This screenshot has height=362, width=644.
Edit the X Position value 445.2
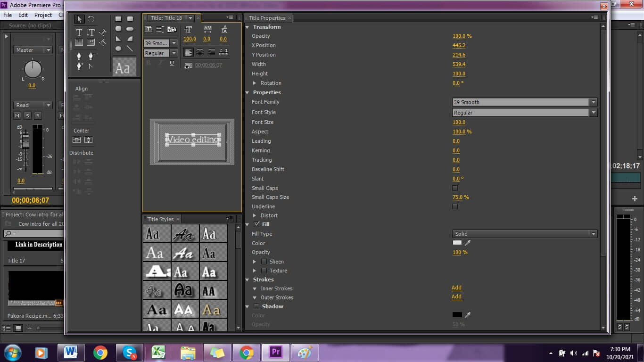pos(459,45)
